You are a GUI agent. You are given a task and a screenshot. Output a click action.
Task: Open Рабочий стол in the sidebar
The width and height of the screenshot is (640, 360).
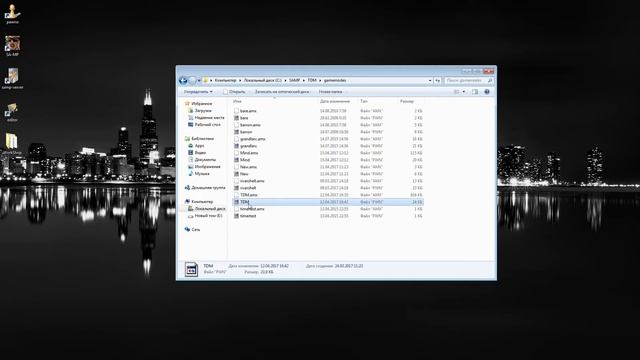(x=207, y=124)
